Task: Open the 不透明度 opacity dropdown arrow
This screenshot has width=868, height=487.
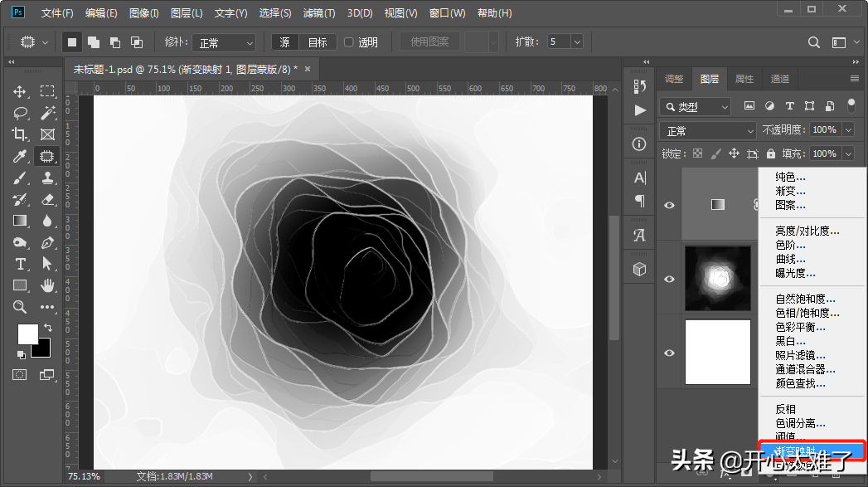Action: (847, 130)
